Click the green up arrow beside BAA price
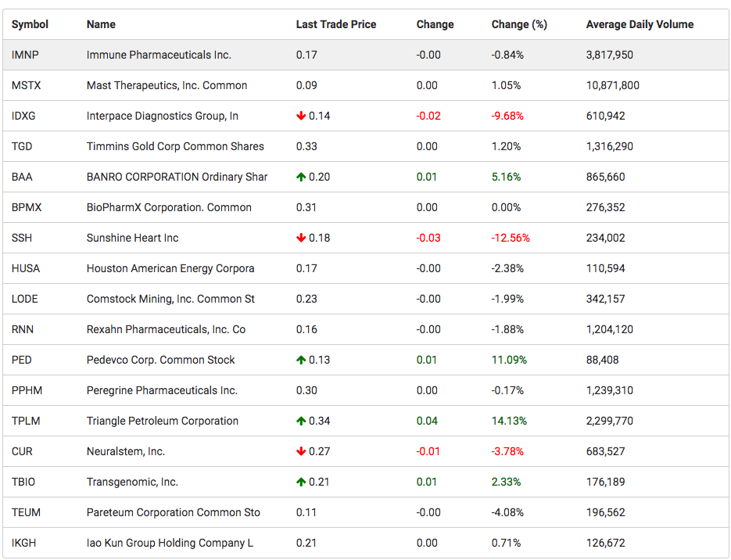731x560 pixels. tap(301, 177)
